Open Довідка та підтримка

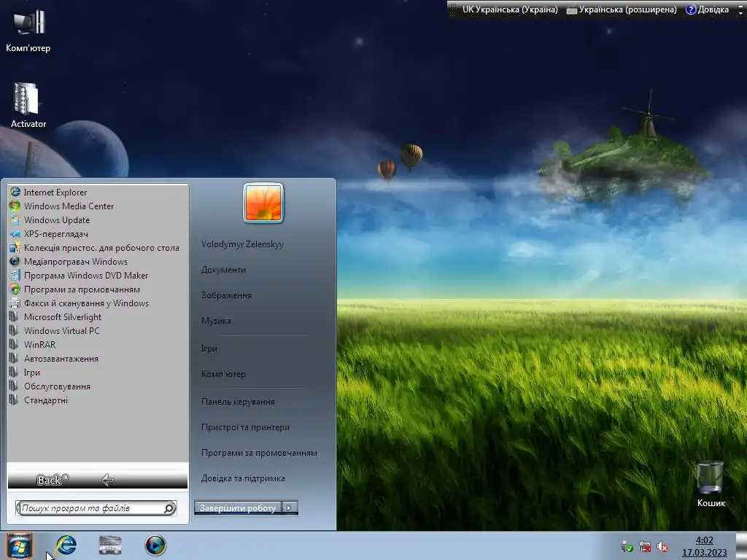coord(243,478)
